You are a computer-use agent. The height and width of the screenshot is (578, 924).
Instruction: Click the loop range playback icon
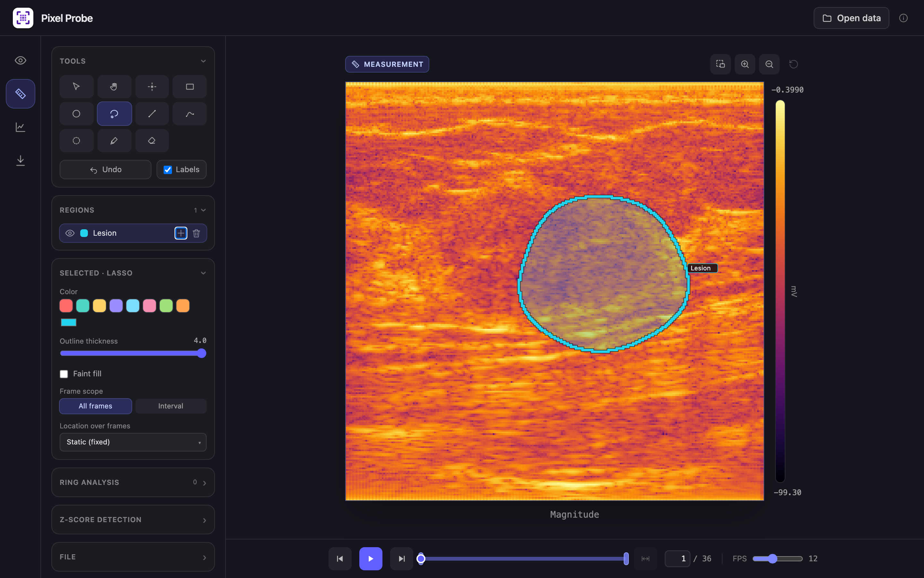coord(645,558)
